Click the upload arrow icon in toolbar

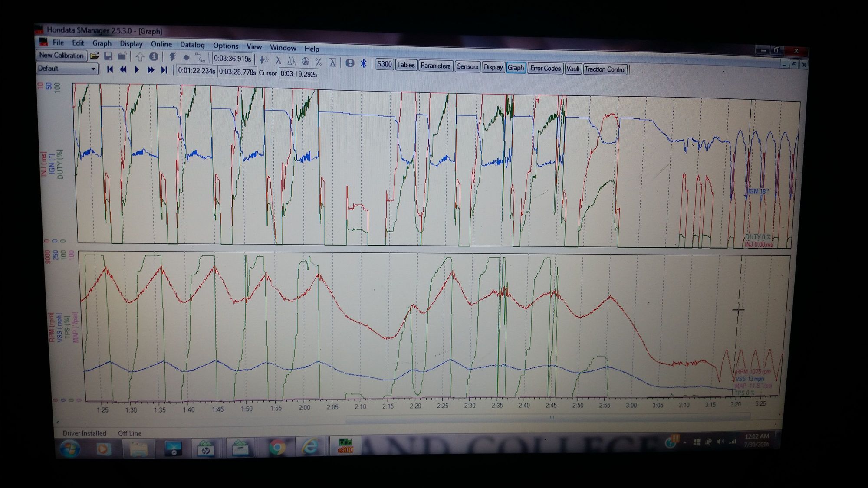[x=140, y=57]
